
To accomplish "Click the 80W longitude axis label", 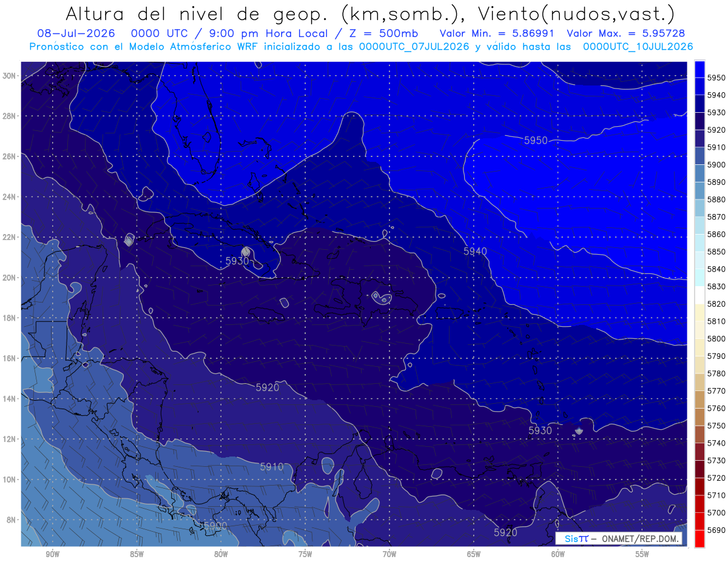I will click(x=221, y=554).
